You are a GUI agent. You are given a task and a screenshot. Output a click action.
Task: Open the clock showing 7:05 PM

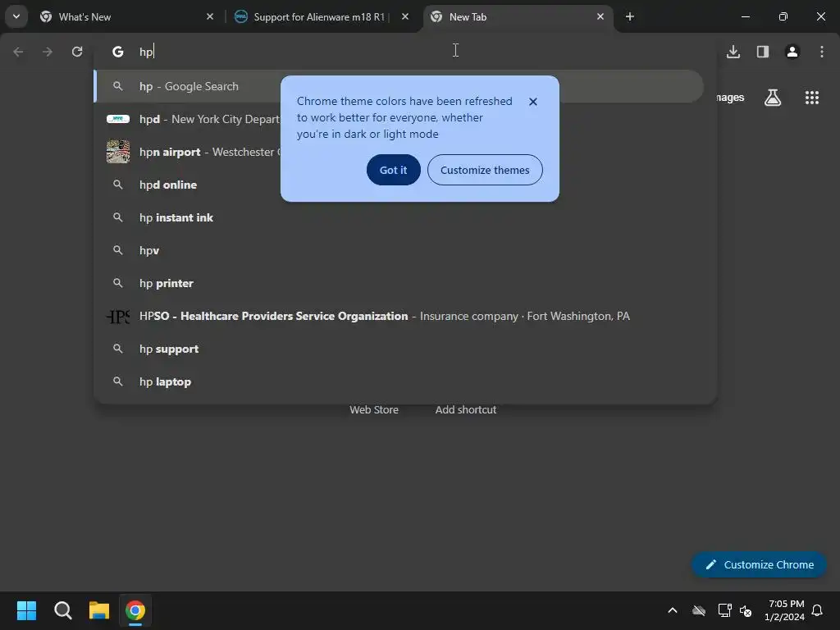[x=785, y=610]
